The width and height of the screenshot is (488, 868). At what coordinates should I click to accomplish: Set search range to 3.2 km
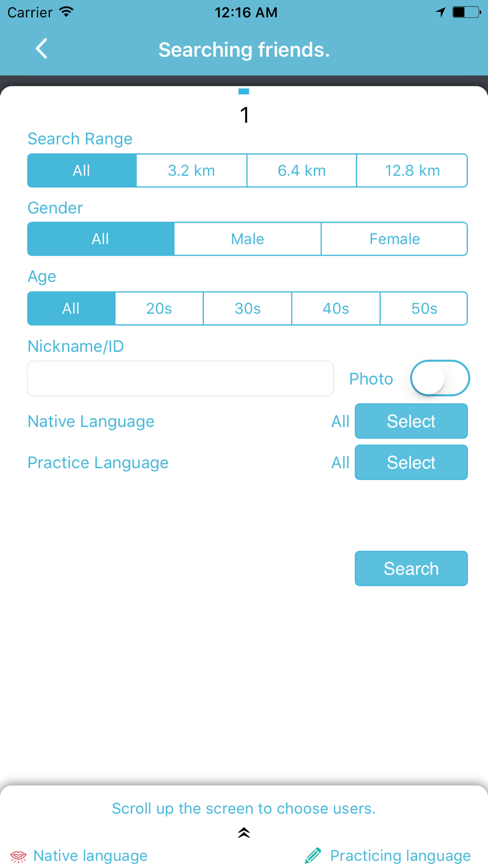191,171
